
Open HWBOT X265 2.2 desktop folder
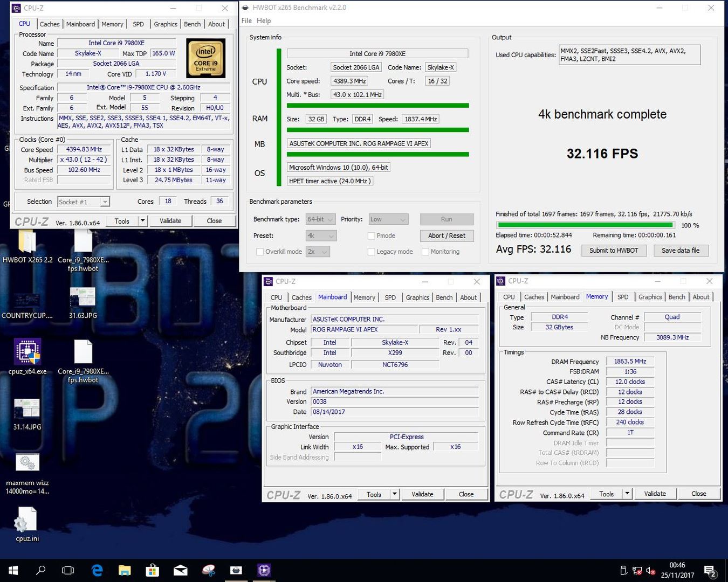coord(27,247)
